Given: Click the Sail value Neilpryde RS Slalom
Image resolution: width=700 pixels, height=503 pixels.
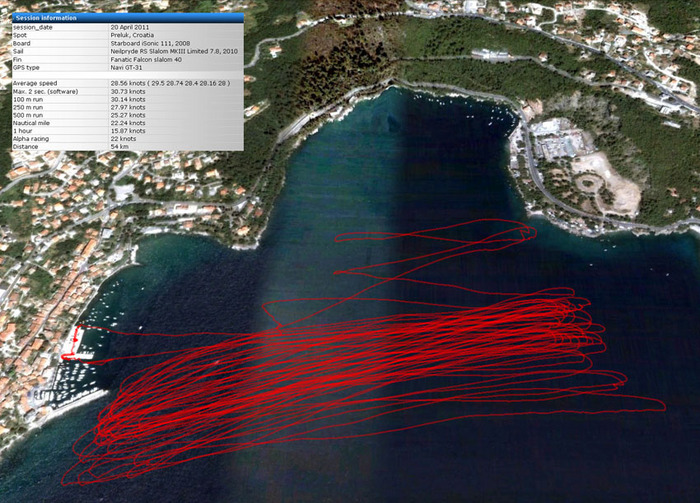Looking at the screenshot, I should click(173, 51).
